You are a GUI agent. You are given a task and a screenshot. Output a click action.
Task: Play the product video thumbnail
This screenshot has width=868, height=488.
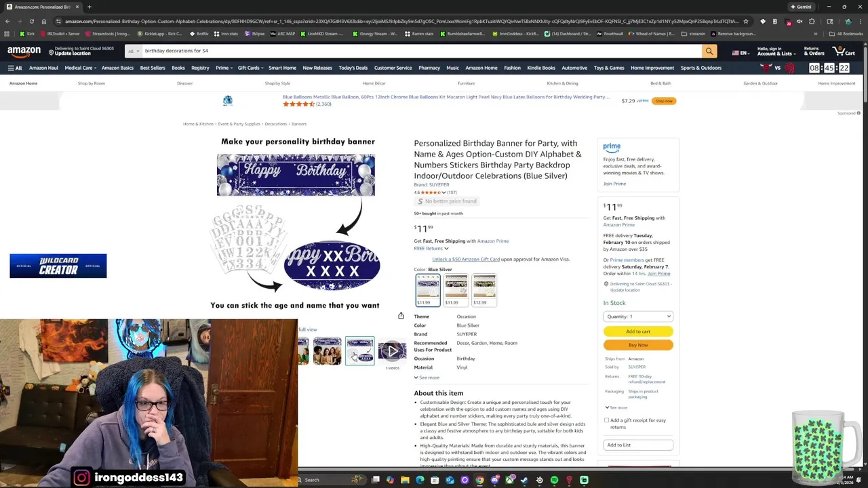pyautogui.click(x=392, y=351)
